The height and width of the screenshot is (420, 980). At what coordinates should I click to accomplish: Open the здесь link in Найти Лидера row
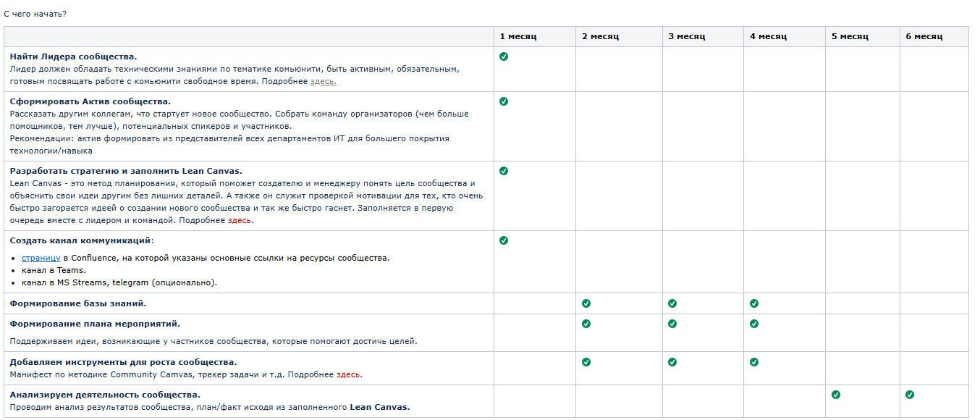point(324,81)
